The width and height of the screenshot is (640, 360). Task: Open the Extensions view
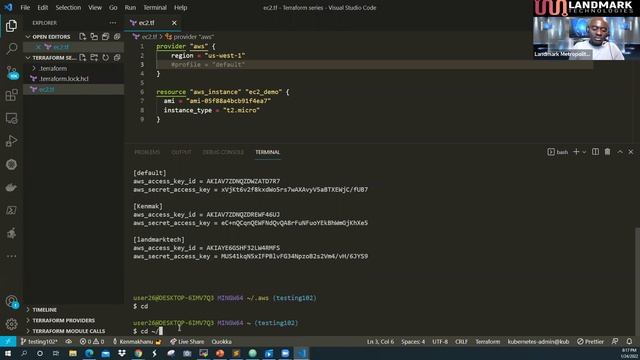pos(11,95)
